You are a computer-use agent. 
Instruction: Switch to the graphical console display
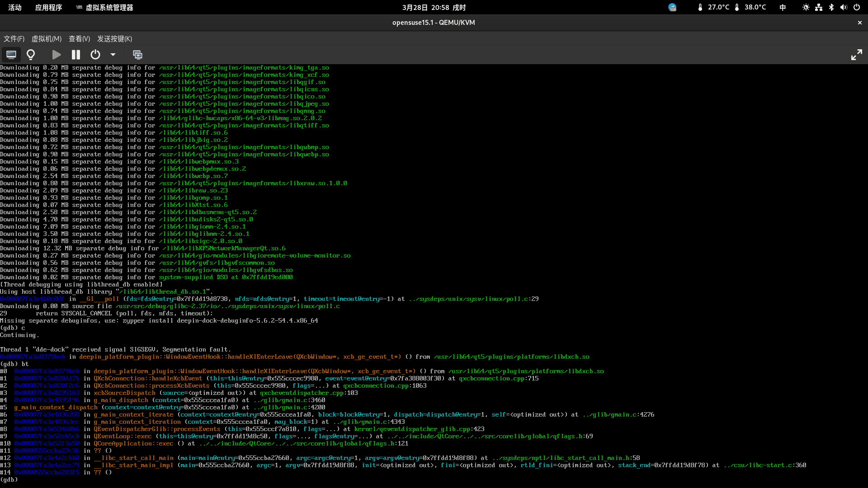11,54
